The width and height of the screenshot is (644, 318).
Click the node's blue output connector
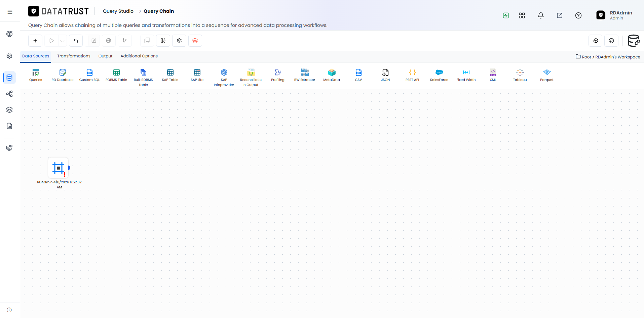coord(69,168)
